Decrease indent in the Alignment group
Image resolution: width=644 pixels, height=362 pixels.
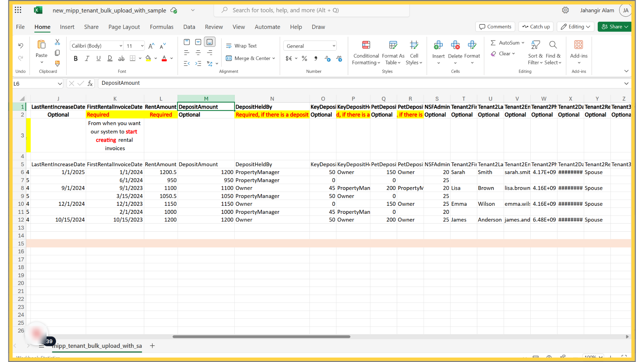(x=187, y=63)
